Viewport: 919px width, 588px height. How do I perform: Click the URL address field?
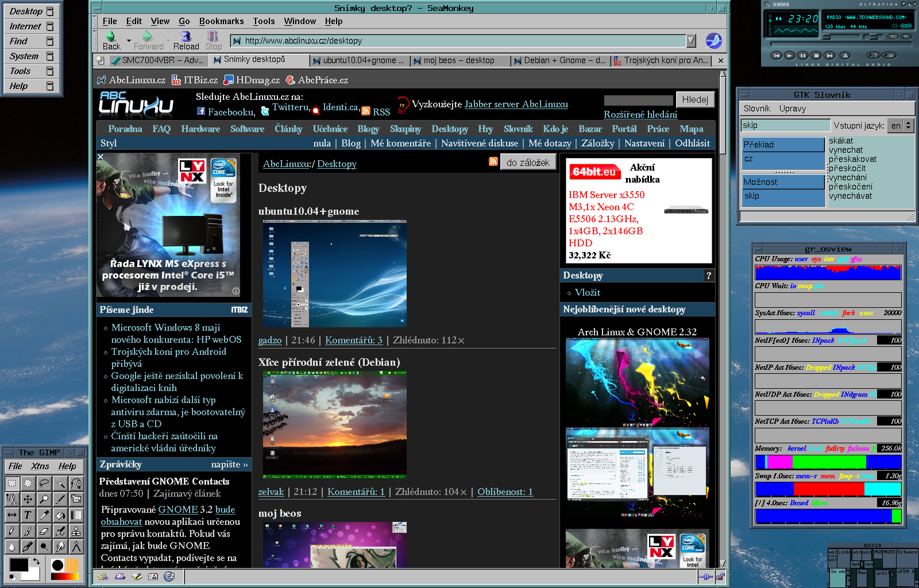[x=458, y=41]
